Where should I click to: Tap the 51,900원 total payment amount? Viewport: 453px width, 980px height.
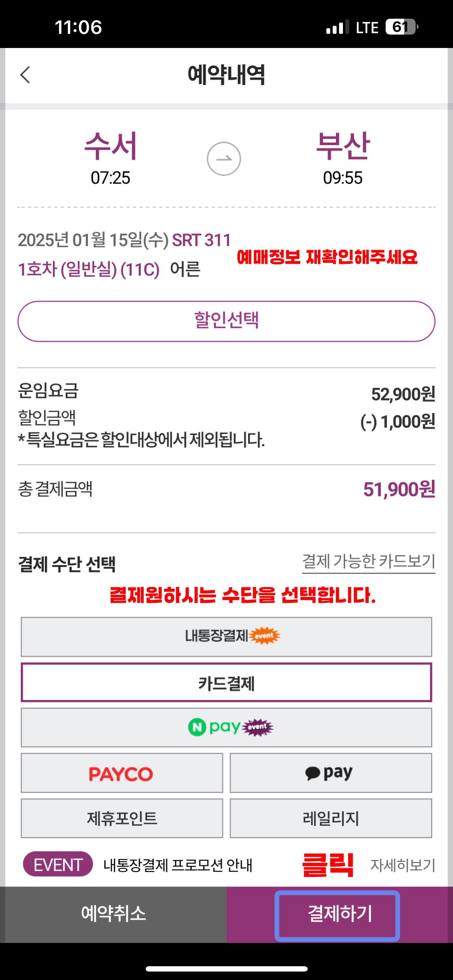click(399, 489)
